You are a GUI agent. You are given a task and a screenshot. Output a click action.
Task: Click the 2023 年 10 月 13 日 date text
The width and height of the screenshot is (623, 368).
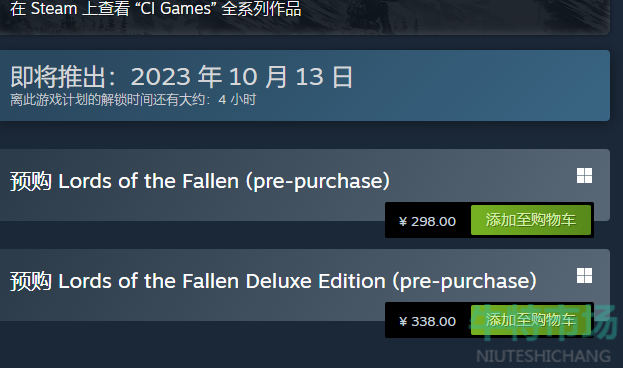pyautogui.click(x=242, y=77)
